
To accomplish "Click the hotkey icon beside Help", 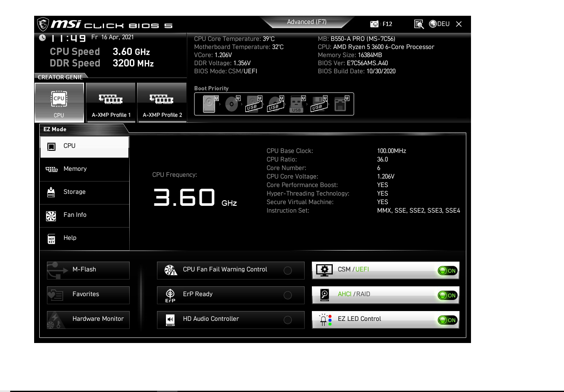I will (51, 239).
